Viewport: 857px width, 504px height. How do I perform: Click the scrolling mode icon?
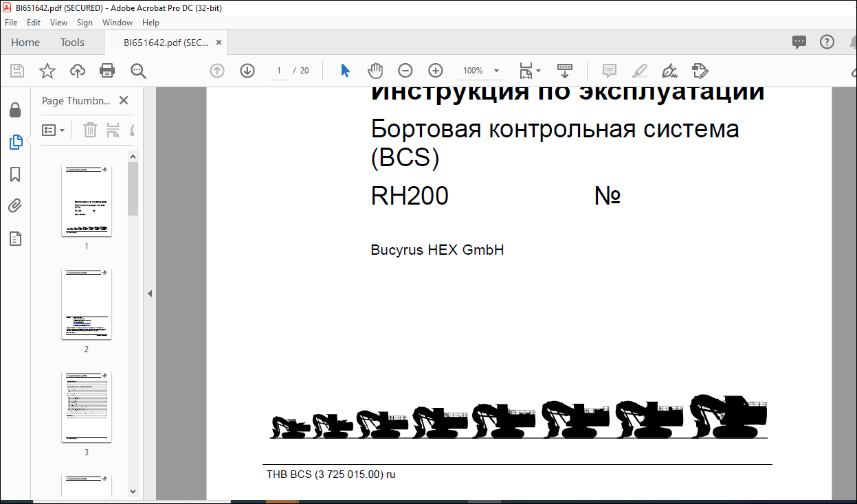[565, 71]
